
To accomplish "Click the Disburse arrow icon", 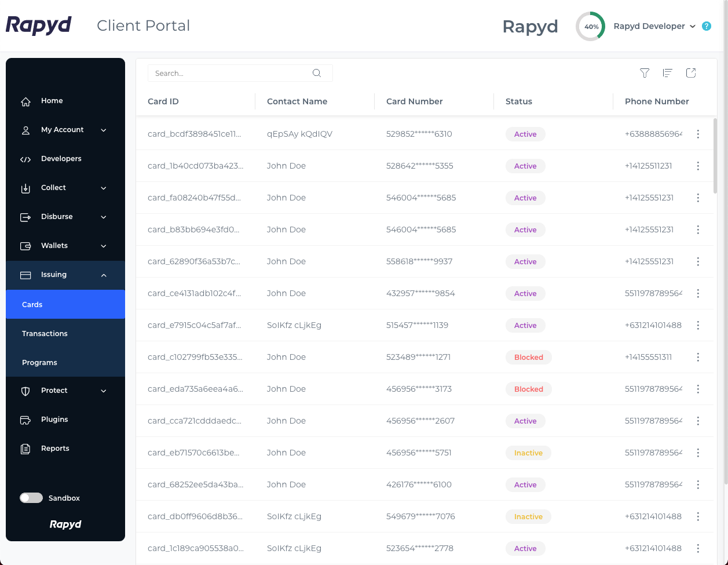I will (25, 217).
